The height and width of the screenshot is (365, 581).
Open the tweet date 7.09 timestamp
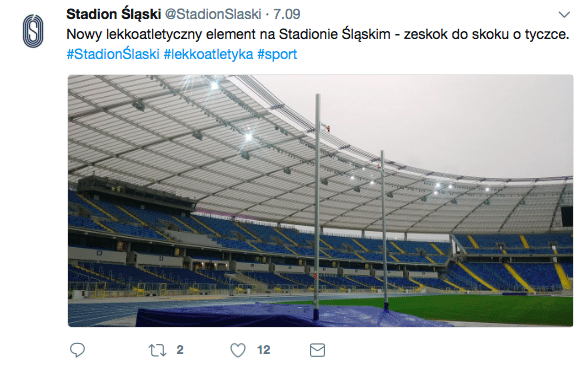pyautogui.click(x=287, y=14)
